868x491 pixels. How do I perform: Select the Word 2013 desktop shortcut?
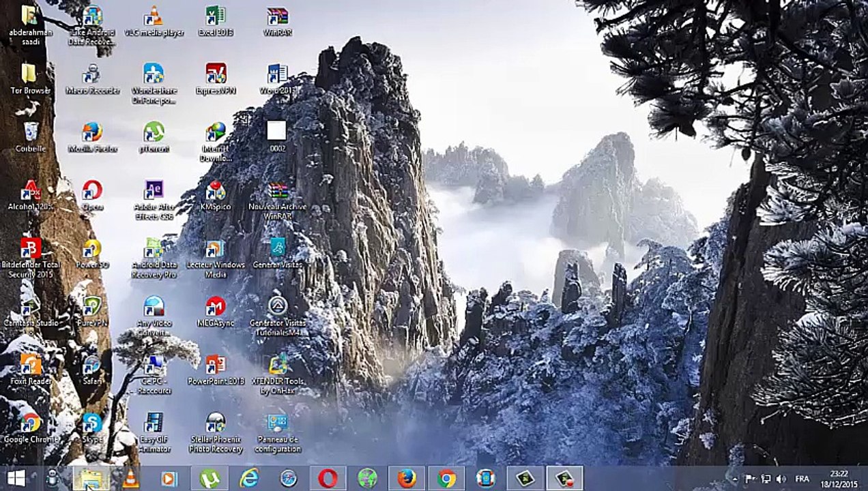coord(278,78)
